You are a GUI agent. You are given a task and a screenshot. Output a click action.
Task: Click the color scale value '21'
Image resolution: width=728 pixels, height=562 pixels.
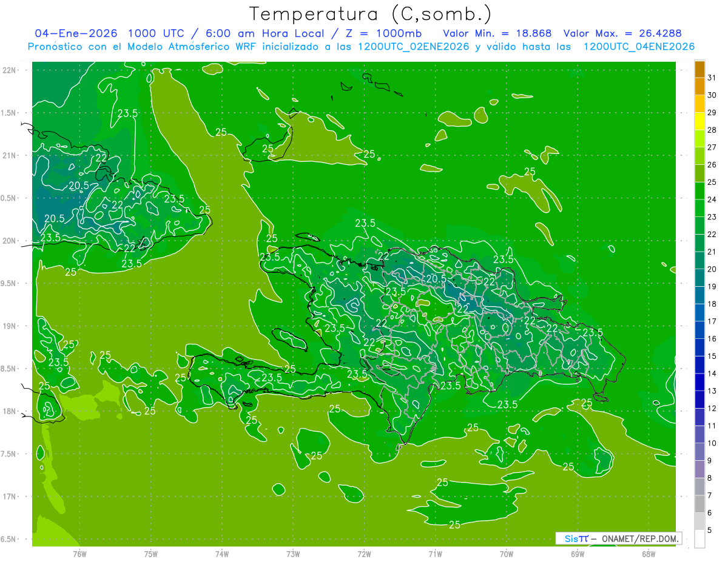coord(712,252)
